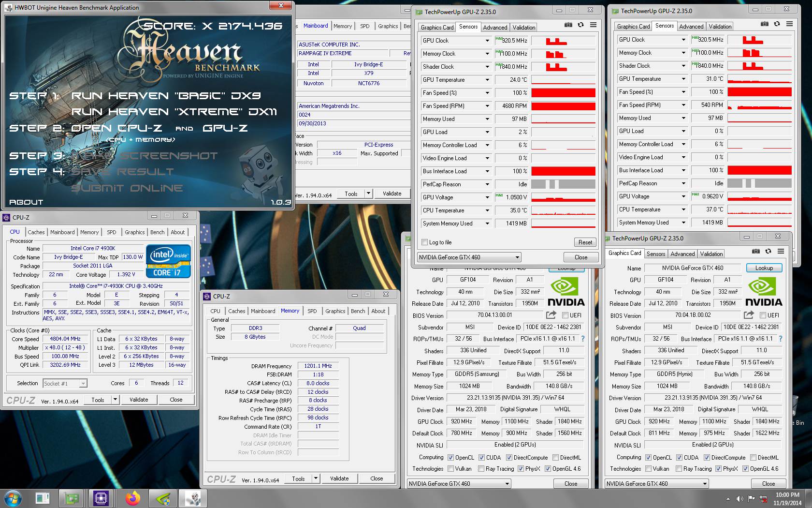This screenshot has height=508, width=812.
Task: Click volume speaker icon in system tray
Action: [x=739, y=499]
